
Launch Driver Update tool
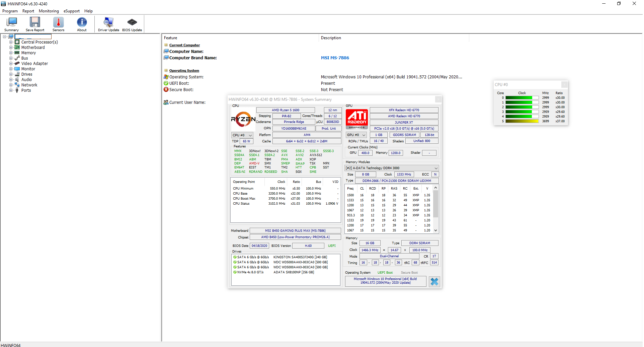coord(108,24)
